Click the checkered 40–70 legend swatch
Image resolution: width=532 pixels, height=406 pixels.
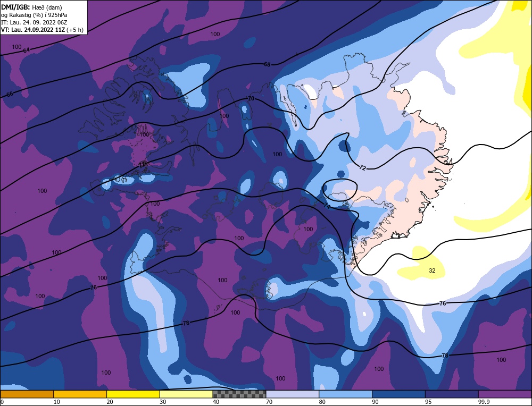pos(239,394)
